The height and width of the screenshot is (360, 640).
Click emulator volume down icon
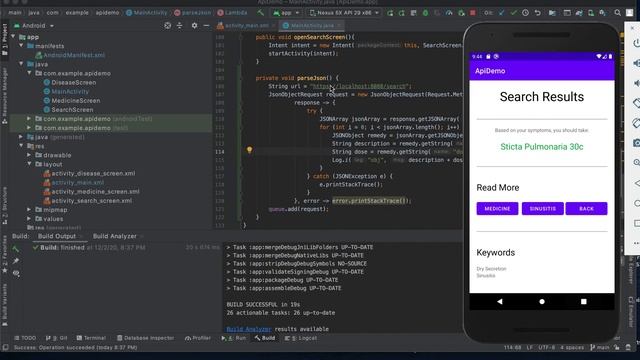[x=636, y=83]
